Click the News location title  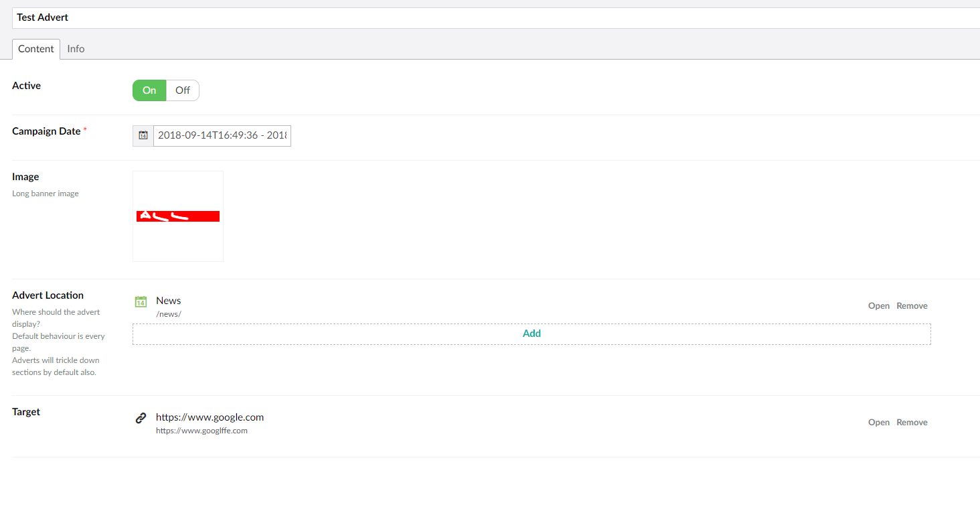pyautogui.click(x=169, y=301)
